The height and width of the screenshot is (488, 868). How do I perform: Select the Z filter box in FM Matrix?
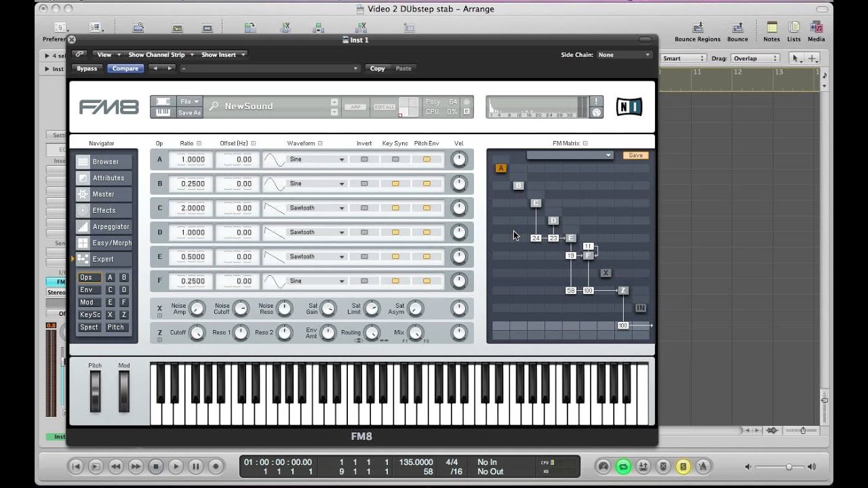pyautogui.click(x=623, y=291)
